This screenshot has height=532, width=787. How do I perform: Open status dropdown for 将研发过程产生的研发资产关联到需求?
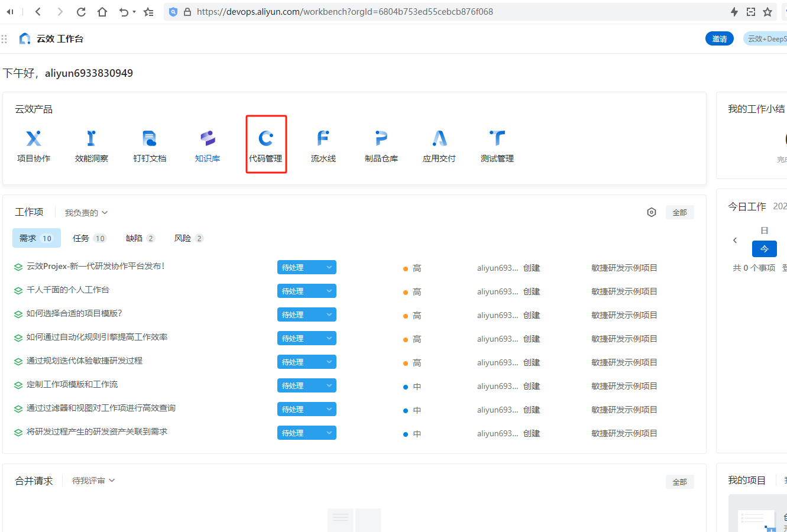[306, 433]
